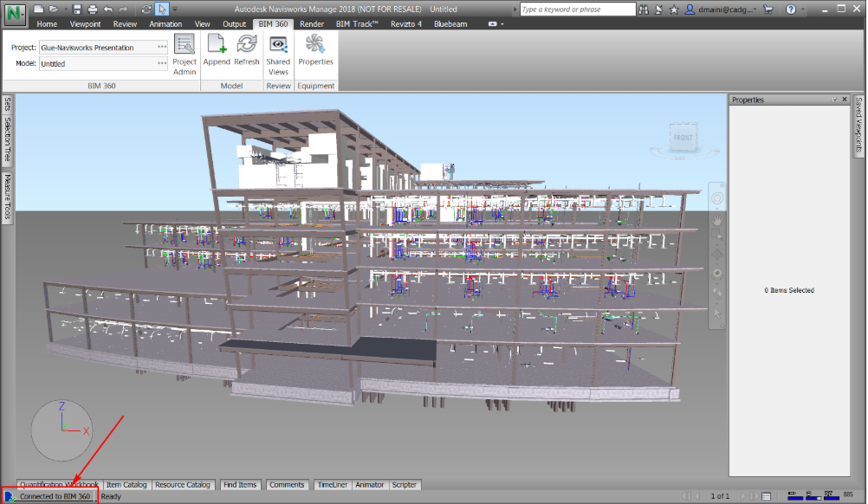Open the Selection Tree side panel

pos(8,139)
